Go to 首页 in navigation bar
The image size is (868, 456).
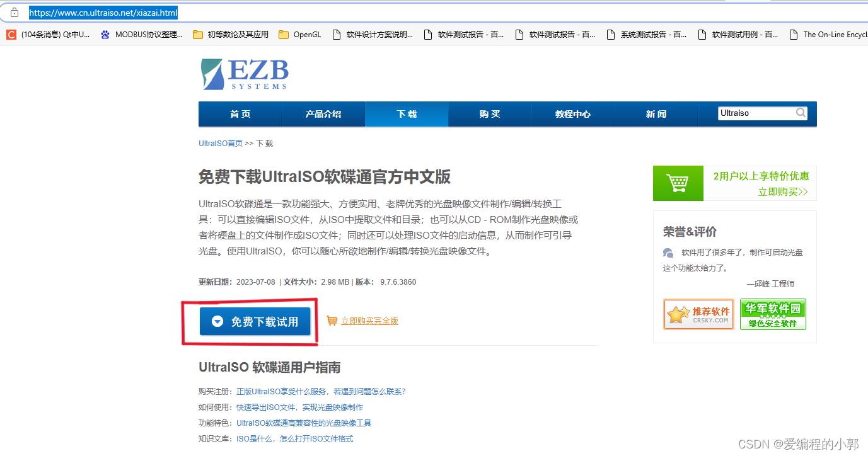click(x=240, y=114)
